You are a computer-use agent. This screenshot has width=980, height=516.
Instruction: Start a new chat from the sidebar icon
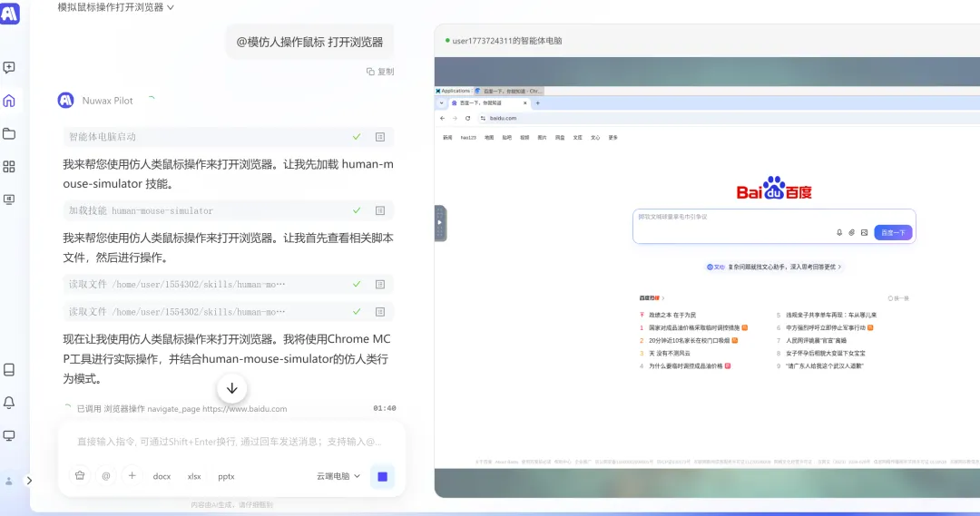tap(9, 67)
